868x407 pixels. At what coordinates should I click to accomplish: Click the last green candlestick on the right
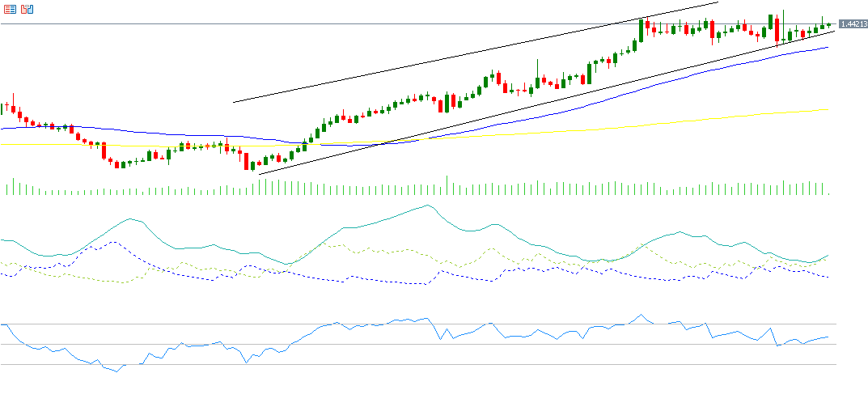[828, 25]
